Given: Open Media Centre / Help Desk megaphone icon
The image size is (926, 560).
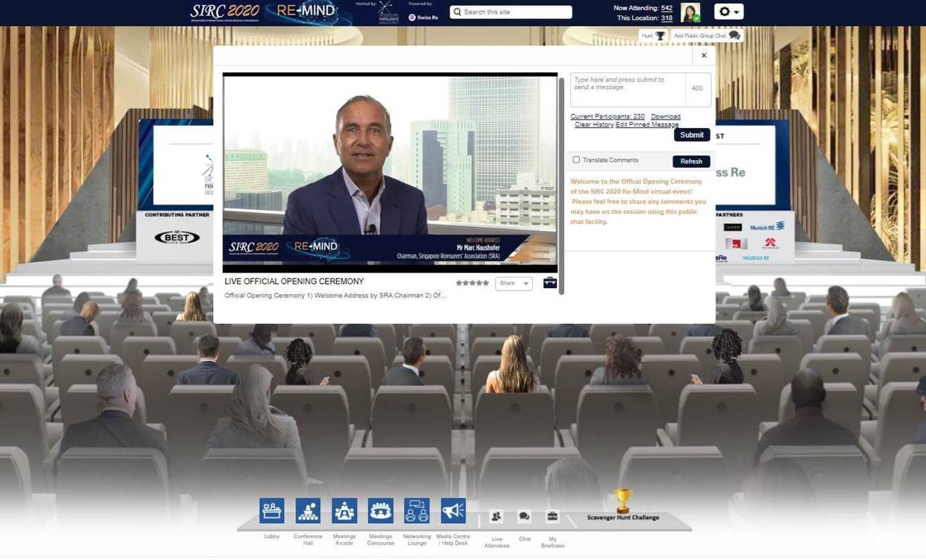Looking at the screenshot, I should click(x=453, y=511).
